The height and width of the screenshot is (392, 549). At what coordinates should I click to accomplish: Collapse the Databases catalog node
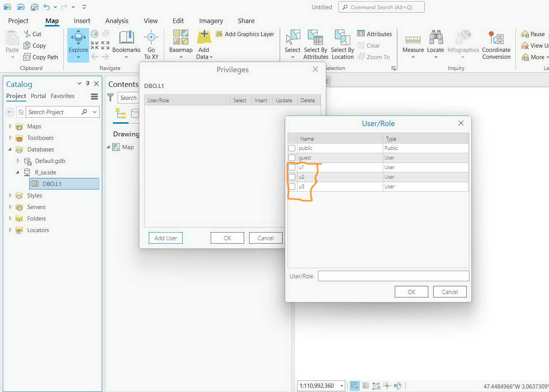click(x=10, y=149)
